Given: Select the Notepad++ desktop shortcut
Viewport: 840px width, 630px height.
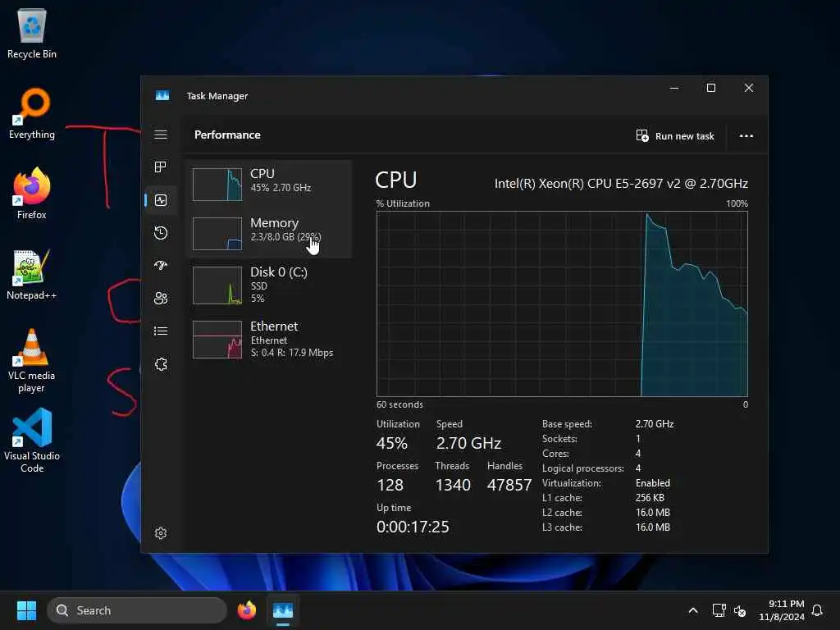Looking at the screenshot, I should [x=32, y=274].
